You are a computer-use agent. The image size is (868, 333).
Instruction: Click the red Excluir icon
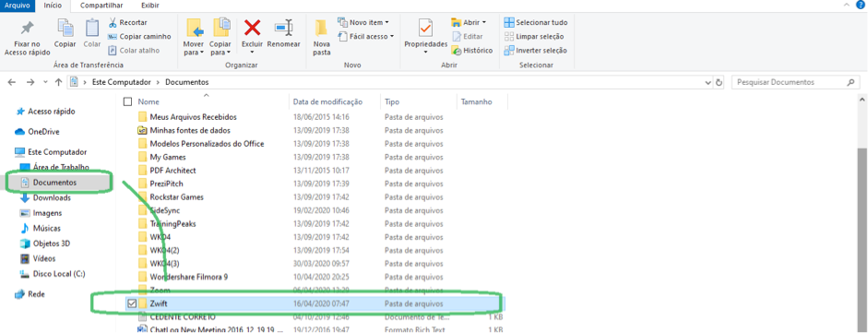(x=253, y=27)
